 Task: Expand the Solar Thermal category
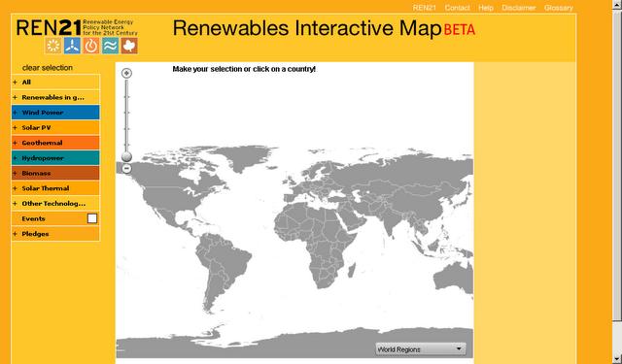point(16,188)
